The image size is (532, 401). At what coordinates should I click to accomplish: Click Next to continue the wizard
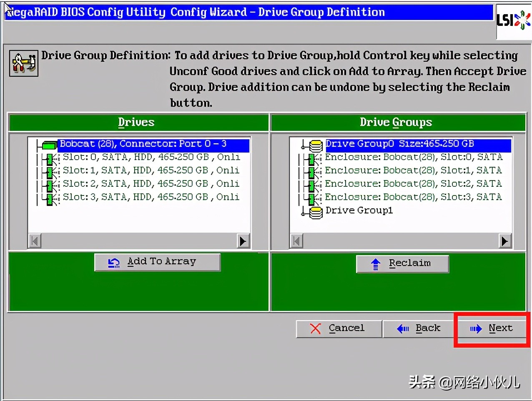pos(492,328)
